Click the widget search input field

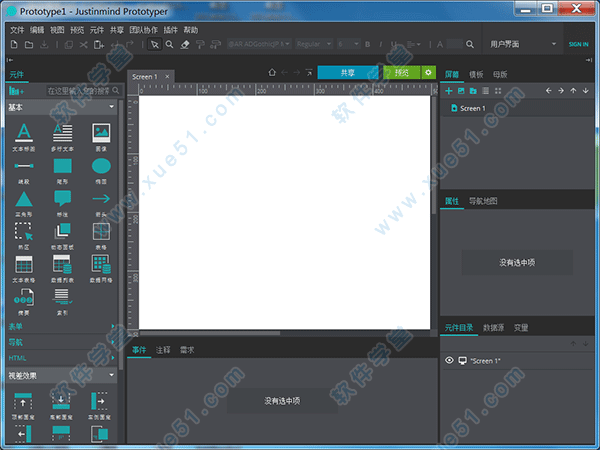[78, 90]
